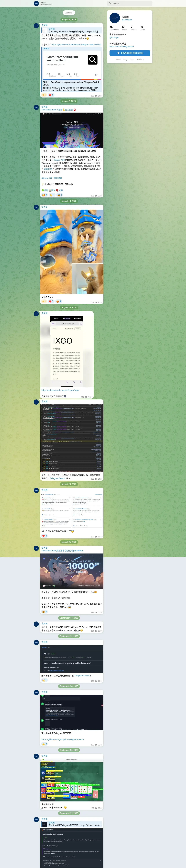The width and height of the screenshot is (186, 868).
Task: Click the Loading pill to load earlier posts
Action: coord(69,13)
